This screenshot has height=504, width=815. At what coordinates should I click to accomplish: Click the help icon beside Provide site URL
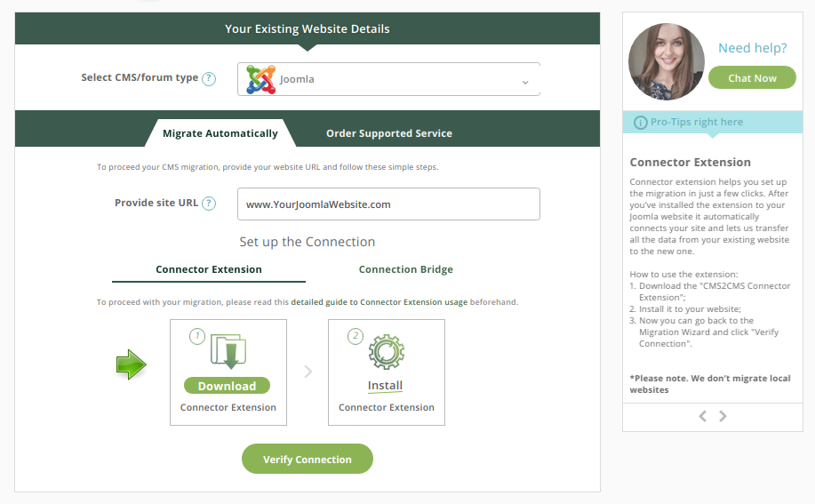209,204
